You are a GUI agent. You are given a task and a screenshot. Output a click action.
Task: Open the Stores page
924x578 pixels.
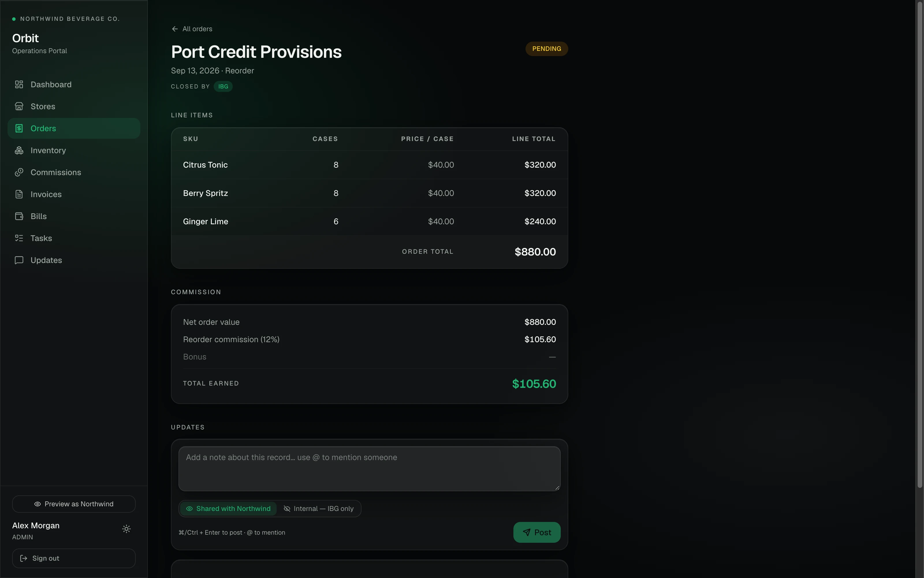(74, 106)
